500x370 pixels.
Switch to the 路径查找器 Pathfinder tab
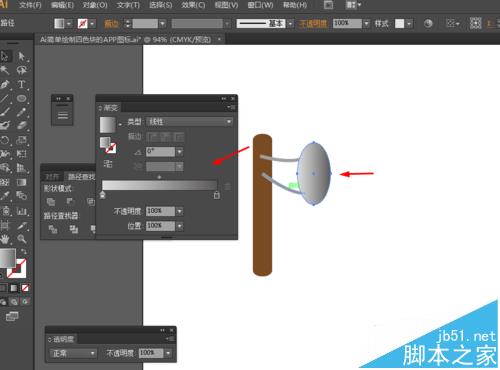pos(81,177)
